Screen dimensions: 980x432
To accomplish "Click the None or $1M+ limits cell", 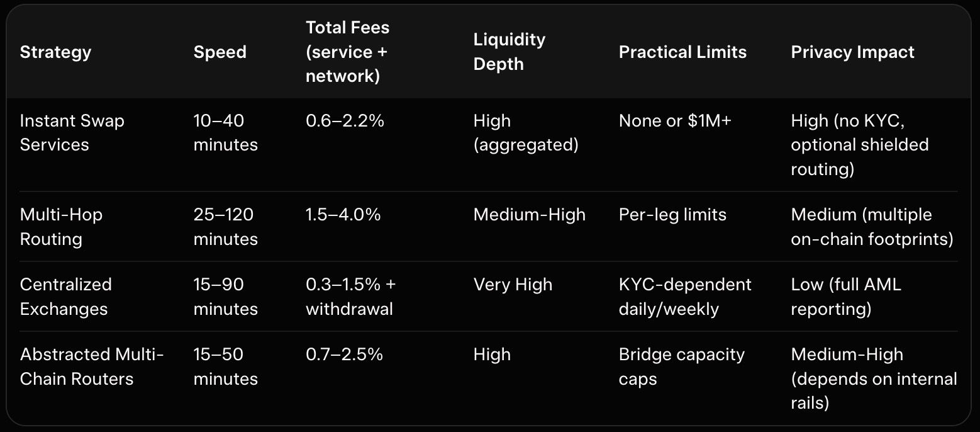I will tap(675, 120).
